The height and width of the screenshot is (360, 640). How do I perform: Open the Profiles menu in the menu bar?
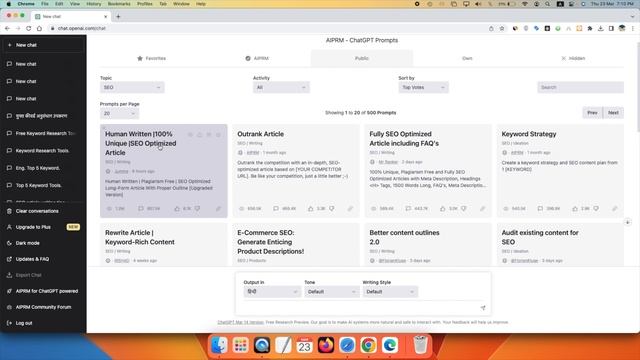(144, 4)
